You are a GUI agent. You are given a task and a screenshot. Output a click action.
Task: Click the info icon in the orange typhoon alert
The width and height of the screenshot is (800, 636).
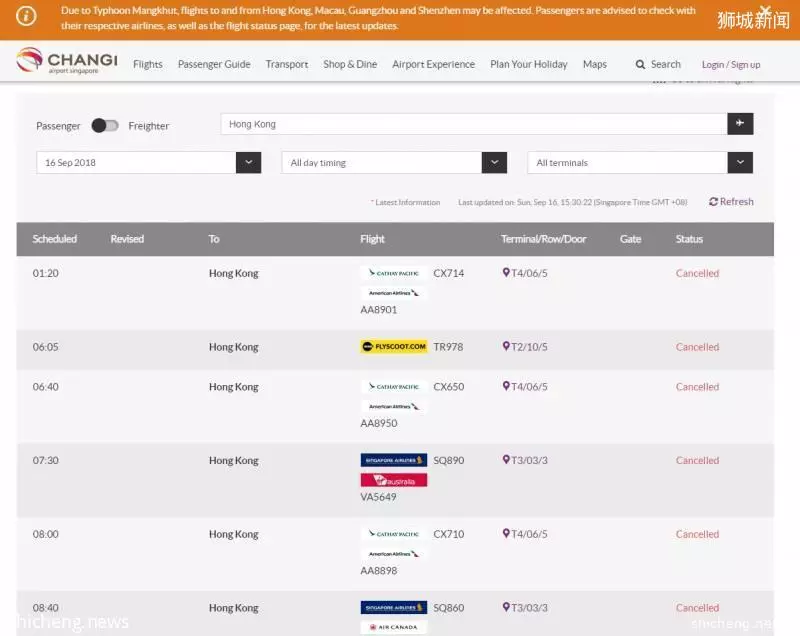(26, 16)
